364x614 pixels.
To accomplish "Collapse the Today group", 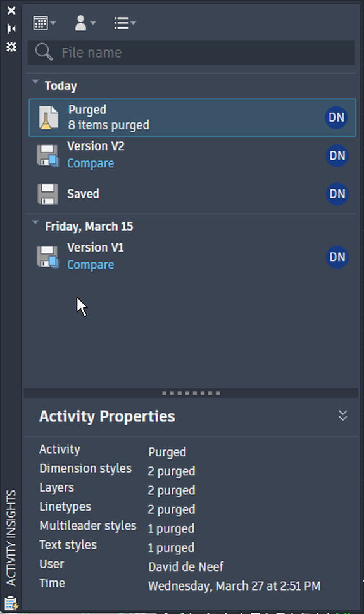I will [35, 82].
